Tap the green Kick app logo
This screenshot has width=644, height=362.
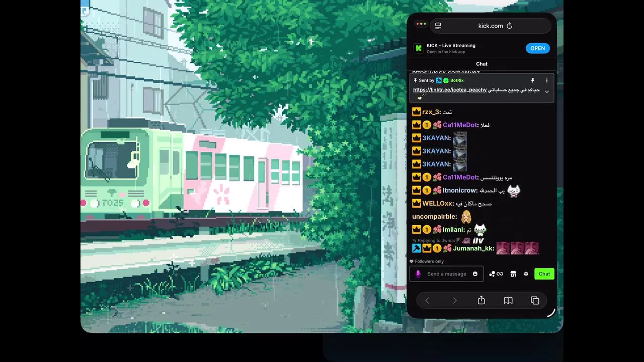tap(419, 48)
